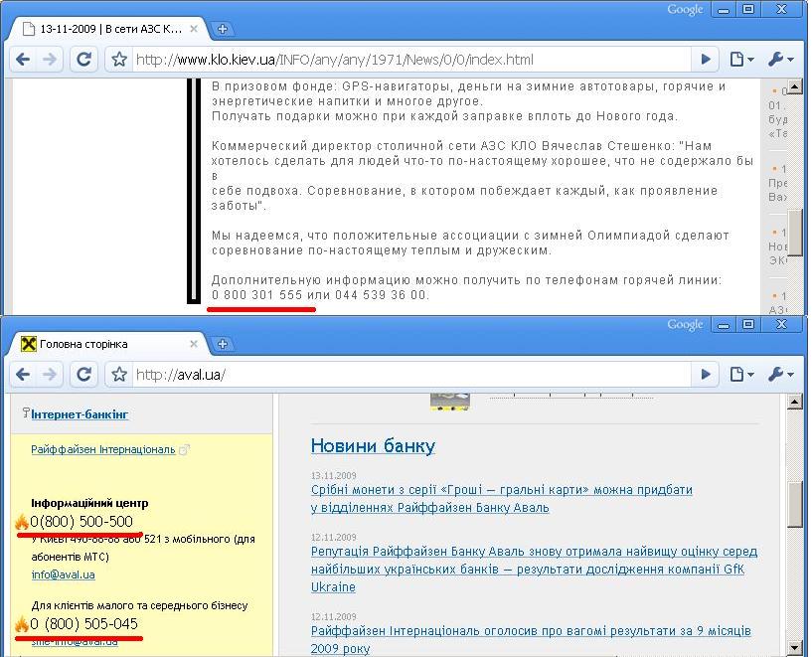Click phone number 0(800) 500-500
Screen dimensions: 812x657
click(x=81, y=522)
